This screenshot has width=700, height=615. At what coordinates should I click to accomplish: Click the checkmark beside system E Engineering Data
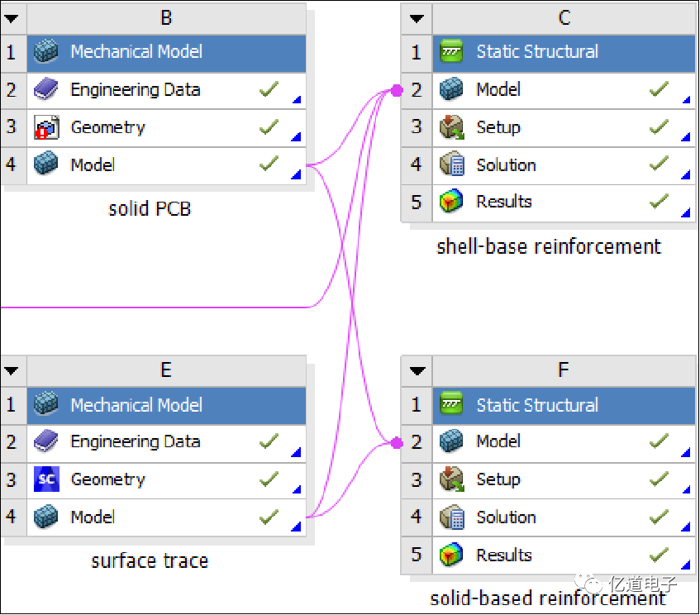coord(269,441)
